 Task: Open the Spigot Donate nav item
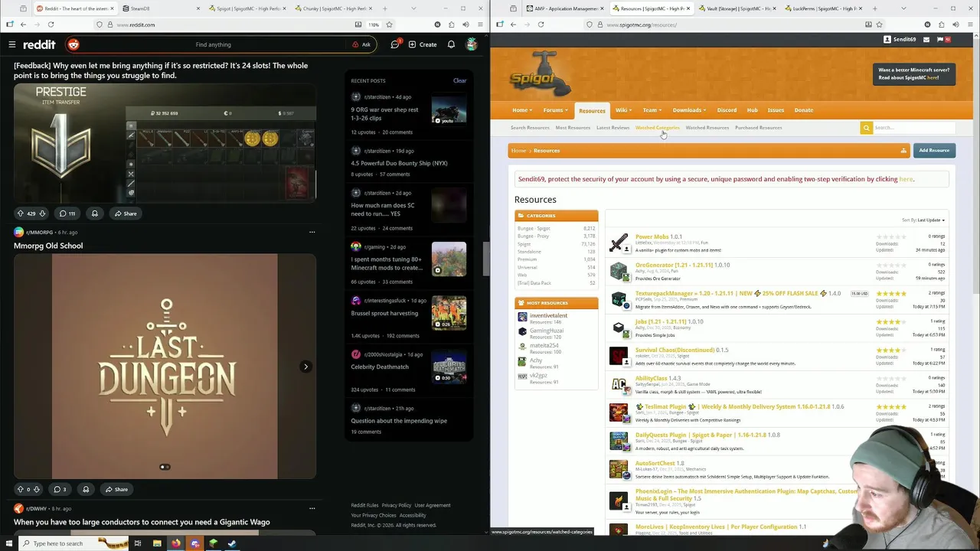[x=804, y=110]
